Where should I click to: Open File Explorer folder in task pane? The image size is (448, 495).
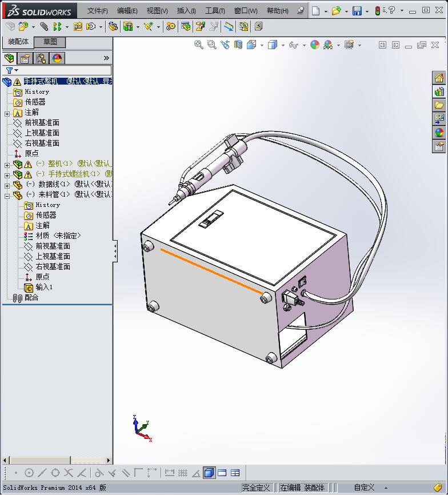[x=439, y=105]
